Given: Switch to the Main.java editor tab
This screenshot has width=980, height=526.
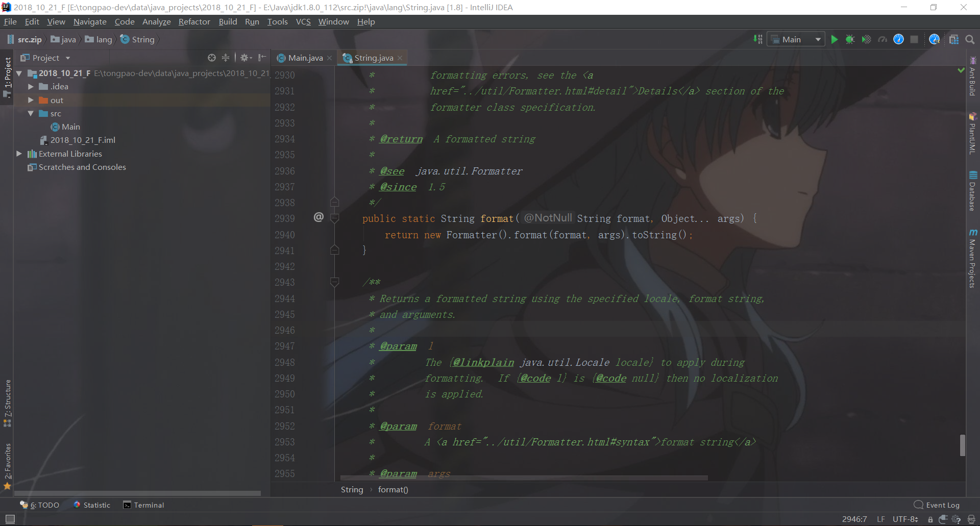Looking at the screenshot, I should click(305, 58).
